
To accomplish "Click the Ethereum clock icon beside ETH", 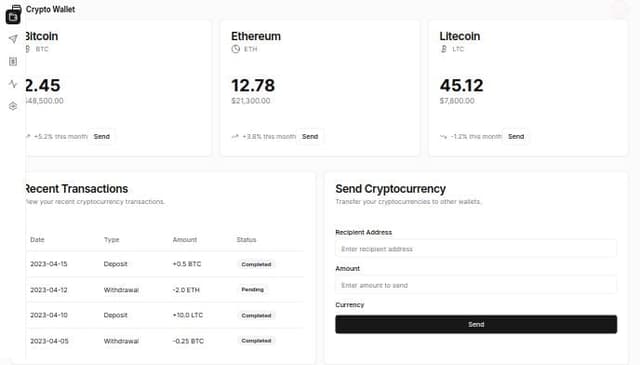I will (236, 49).
